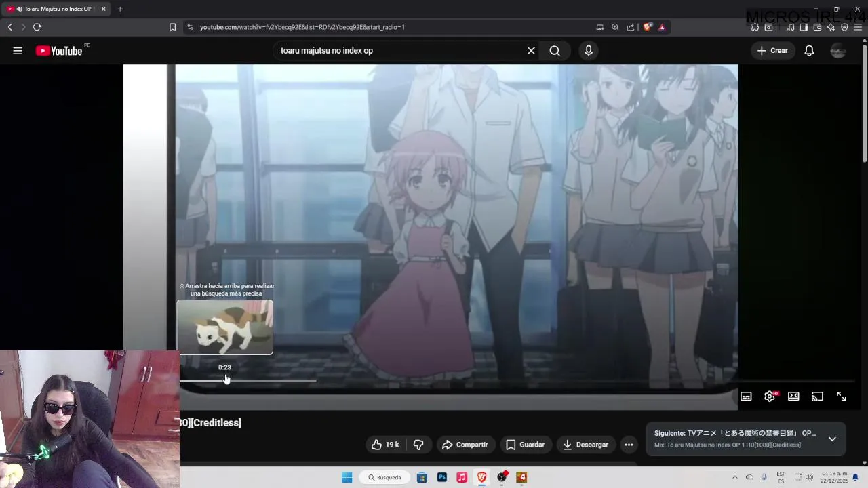Expand the Siguiente playlist panel chevron
The width and height of the screenshot is (868, 488).
click(x=832, y=439)
